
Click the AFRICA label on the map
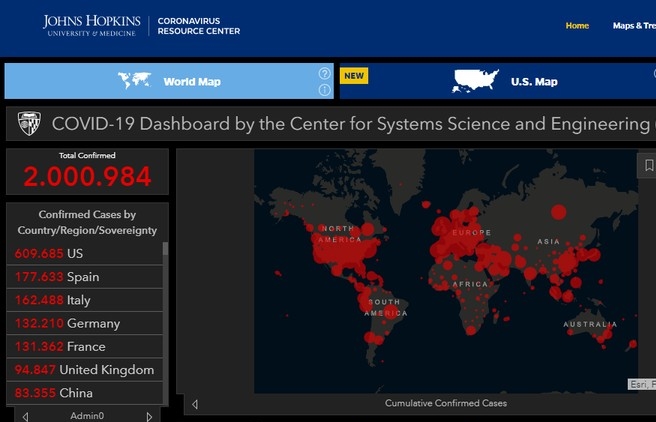470,284
